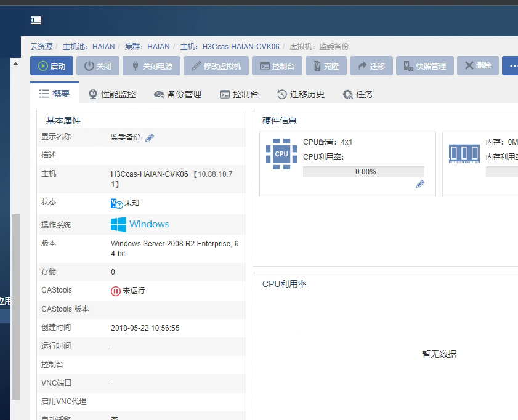Go to 云资源 breadcrumb link
Viewport: 518px width, 420px height.
pos(41,47)
